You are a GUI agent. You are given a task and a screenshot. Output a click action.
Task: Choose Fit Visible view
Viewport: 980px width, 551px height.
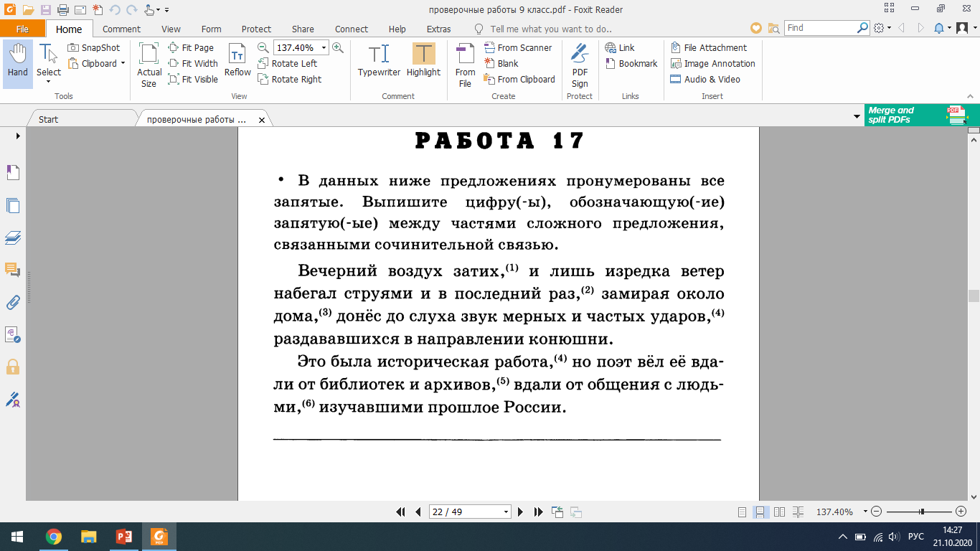[x=193, y=79]
